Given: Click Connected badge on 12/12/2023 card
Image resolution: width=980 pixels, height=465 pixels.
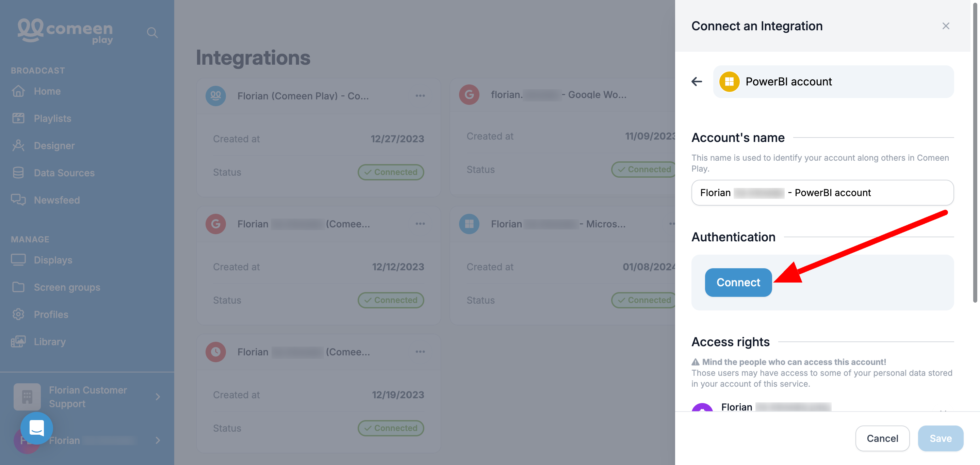Looking at the screenshot, I should (391, 300).
